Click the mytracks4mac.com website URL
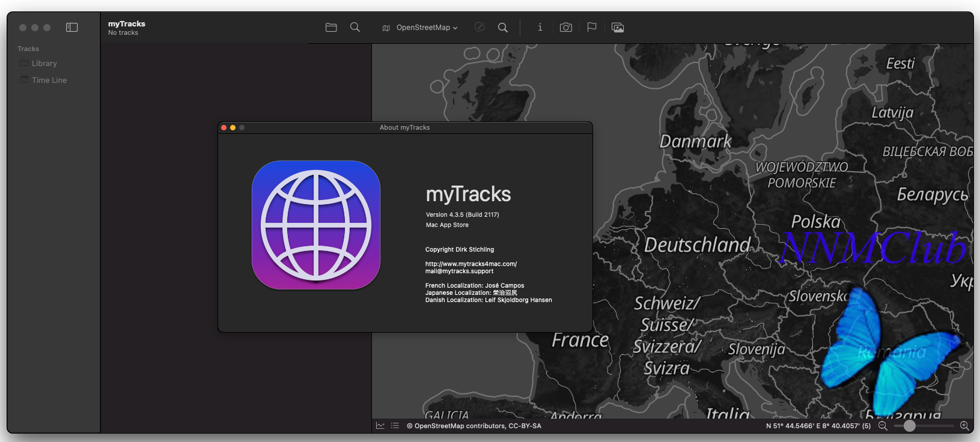Viewport: 980px width, 442px height. (x=471, y=264)
